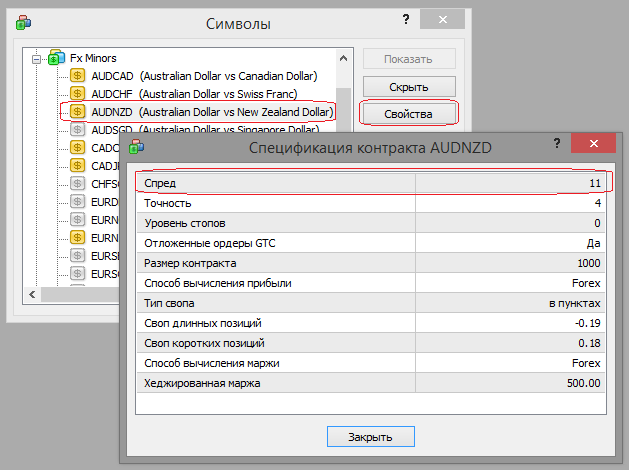Click the Символы window app icon
The height and width of the screenshot is (470, 629).
(x=23, y=22)
